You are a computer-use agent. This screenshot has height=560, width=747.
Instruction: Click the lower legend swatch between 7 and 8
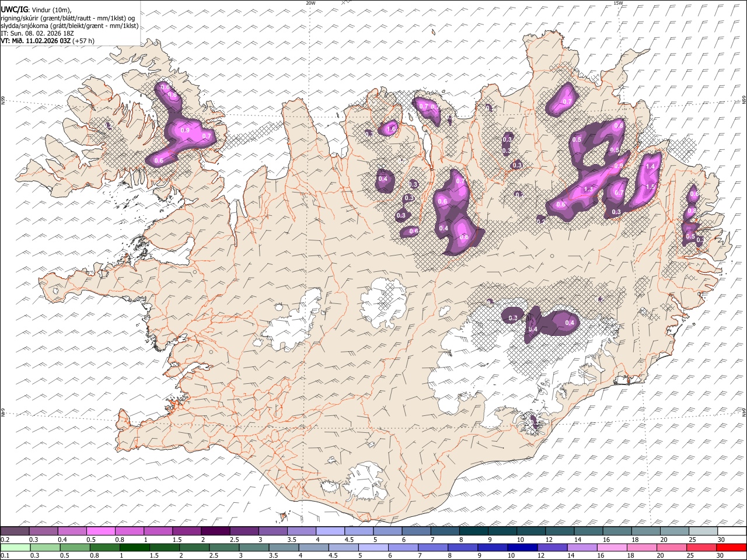click(433, 547)
